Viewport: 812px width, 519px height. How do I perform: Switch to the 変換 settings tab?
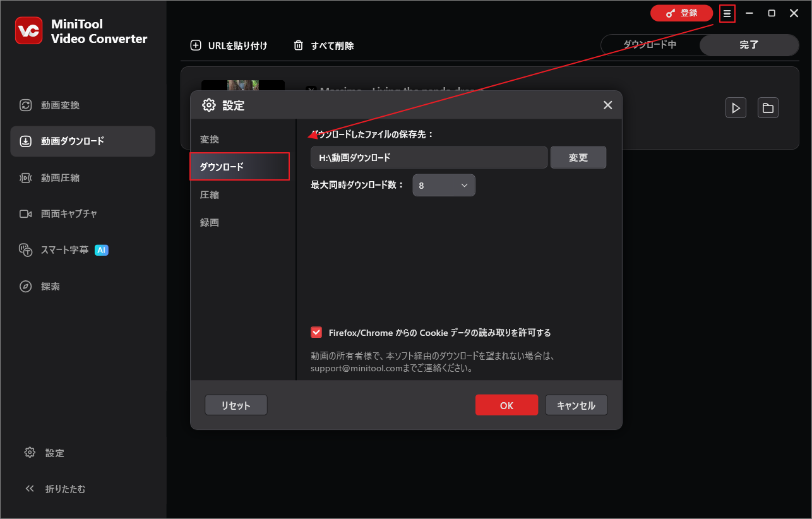pyautogui.click(x=209, y=139)
